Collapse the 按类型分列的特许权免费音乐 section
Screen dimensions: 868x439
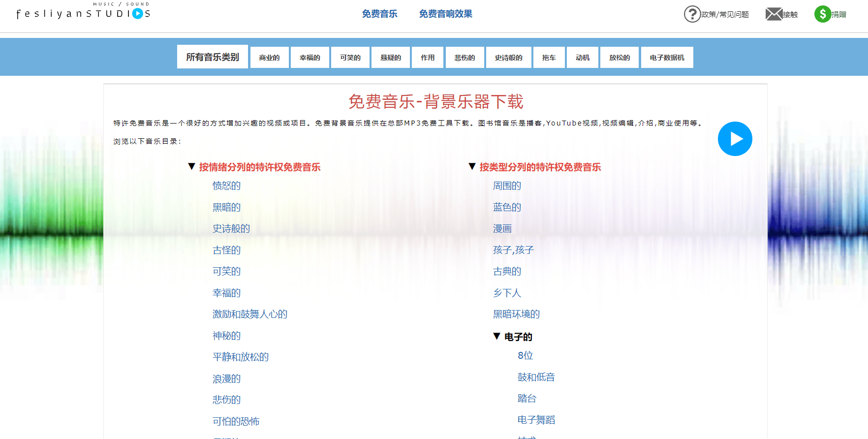pos(472,167)
